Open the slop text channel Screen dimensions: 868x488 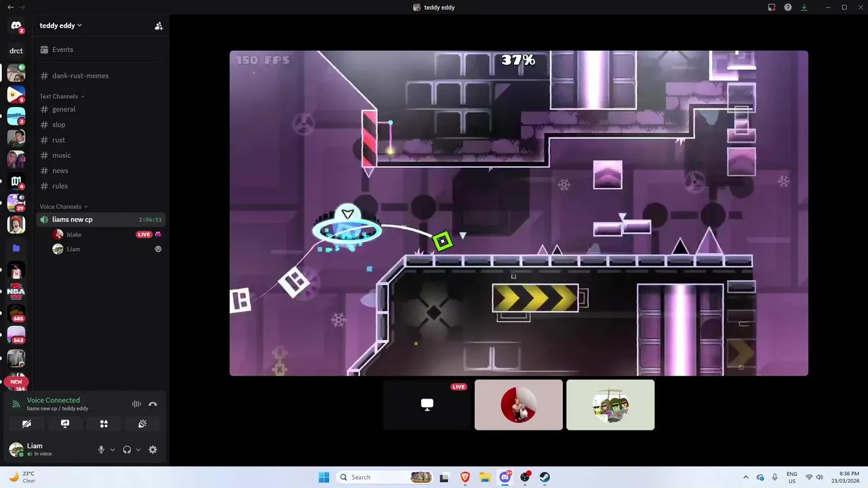100,125
